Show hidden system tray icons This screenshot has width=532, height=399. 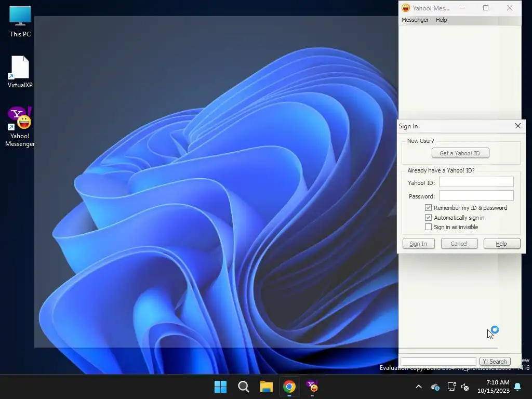[x=419, y=387]
